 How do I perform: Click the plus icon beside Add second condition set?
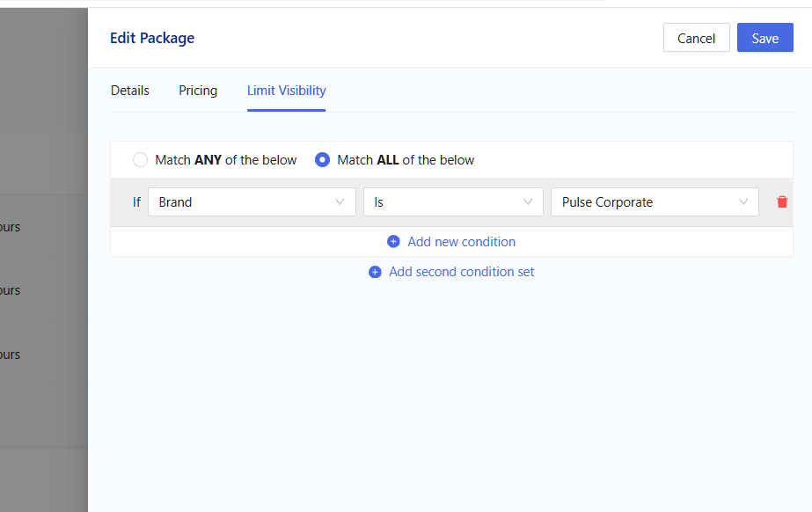(x=375, y=272)
